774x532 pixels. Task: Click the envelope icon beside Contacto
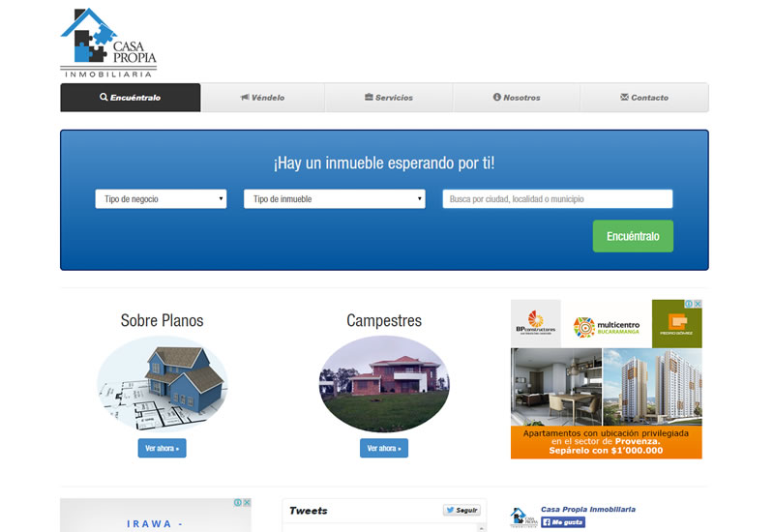pos(624,98)
